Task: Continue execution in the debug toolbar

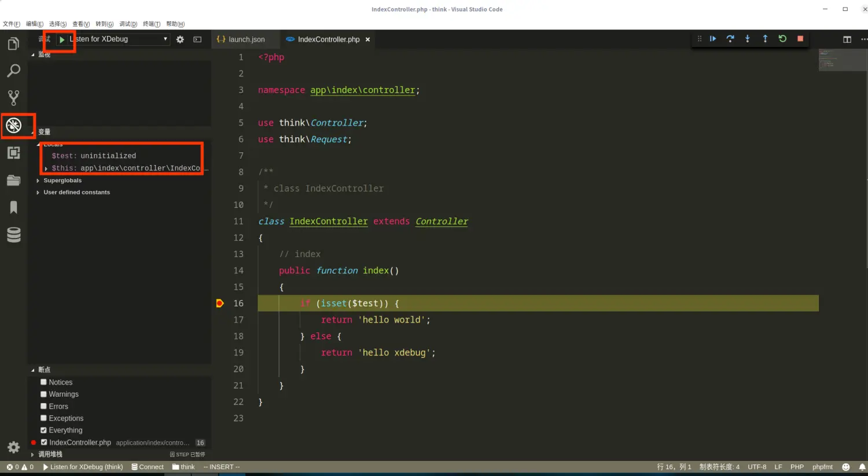Action: pyautogui.click(x=713, y=39)
